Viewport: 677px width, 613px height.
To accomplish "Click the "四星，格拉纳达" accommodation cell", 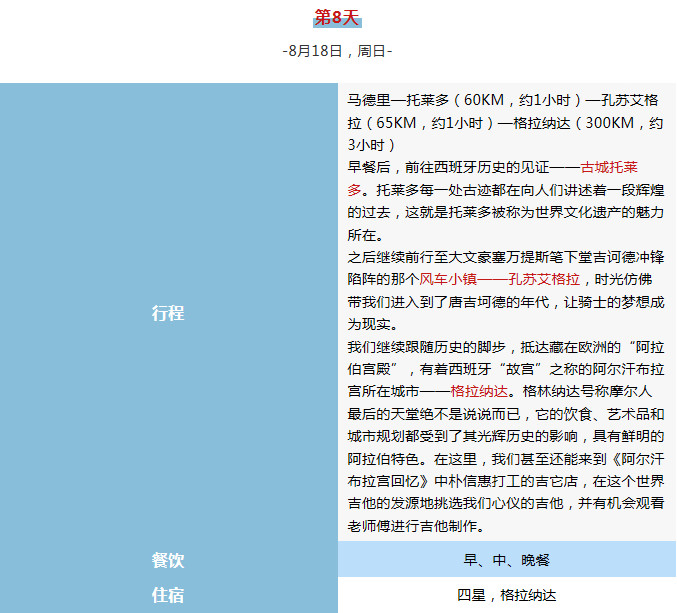I will click(x=506, y=595).
